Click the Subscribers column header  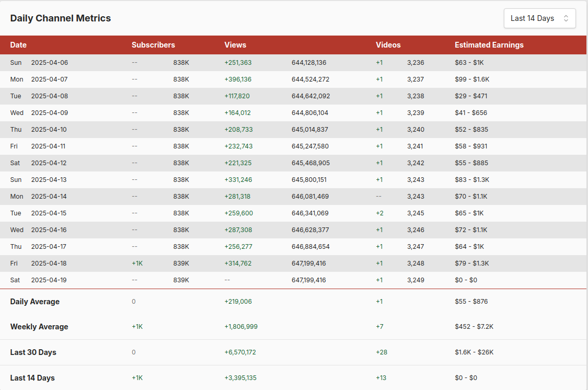tap(153, 45)
